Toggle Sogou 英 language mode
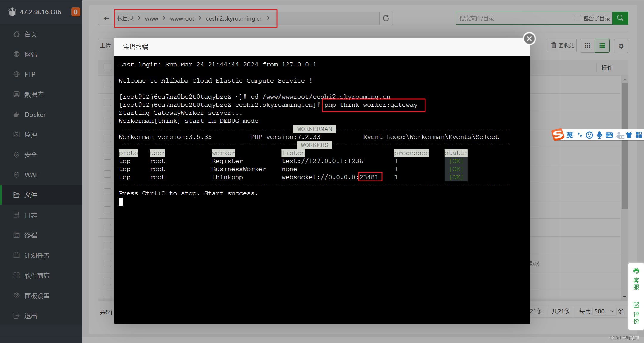The width and height of the screenshot is (644, 343). [x=569, y=135]
